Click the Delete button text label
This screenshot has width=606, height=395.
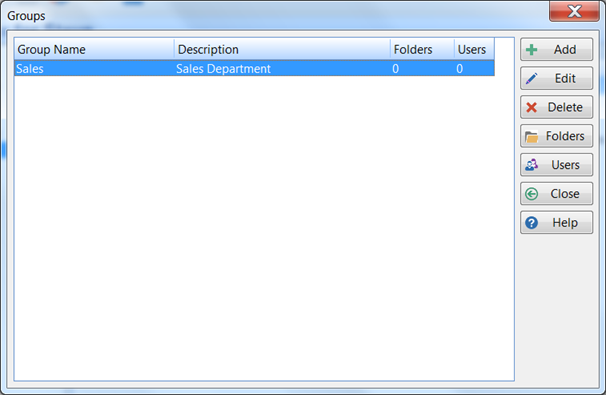click(x=565, y=107)
